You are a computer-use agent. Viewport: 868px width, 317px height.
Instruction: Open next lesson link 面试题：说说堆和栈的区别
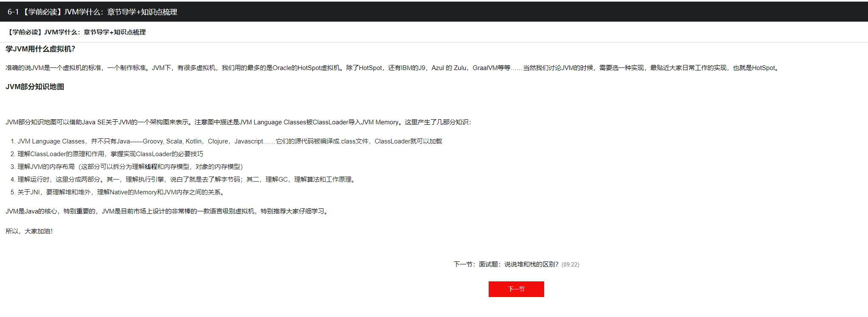518,264
